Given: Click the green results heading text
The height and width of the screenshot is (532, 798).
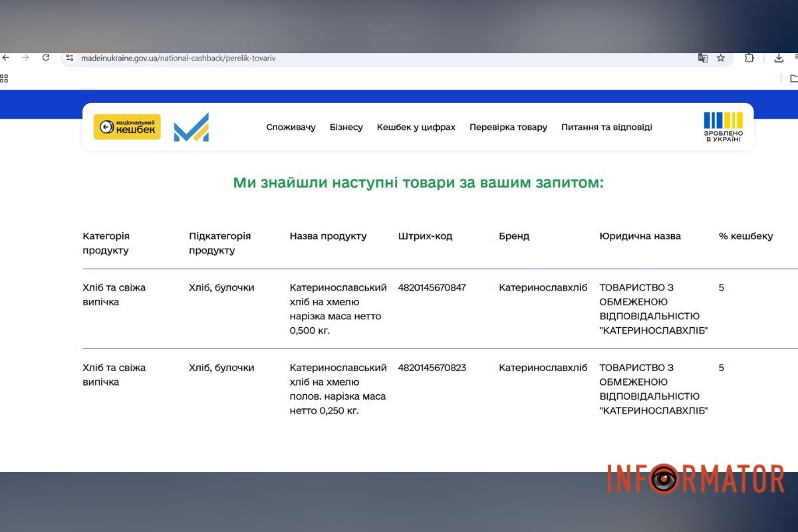Looking at the screenshot, I should click(x=418, y=182).
